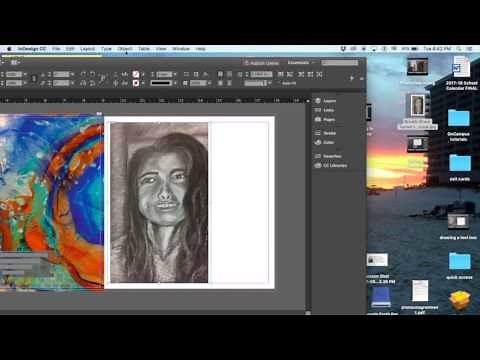Open the Window menu
The width and height of the screenshot is (480, 360).
tap(181, 49)
